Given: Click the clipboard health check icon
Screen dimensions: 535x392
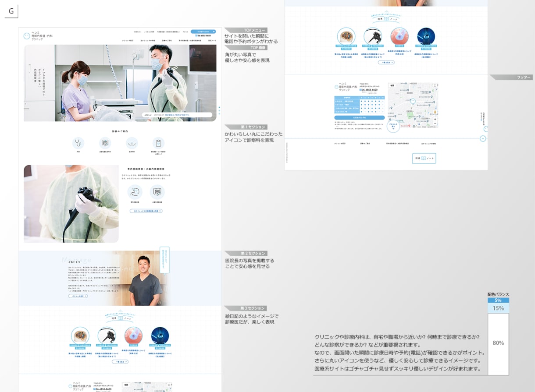Looking at the screenshot, I should [x=158, y=143].
